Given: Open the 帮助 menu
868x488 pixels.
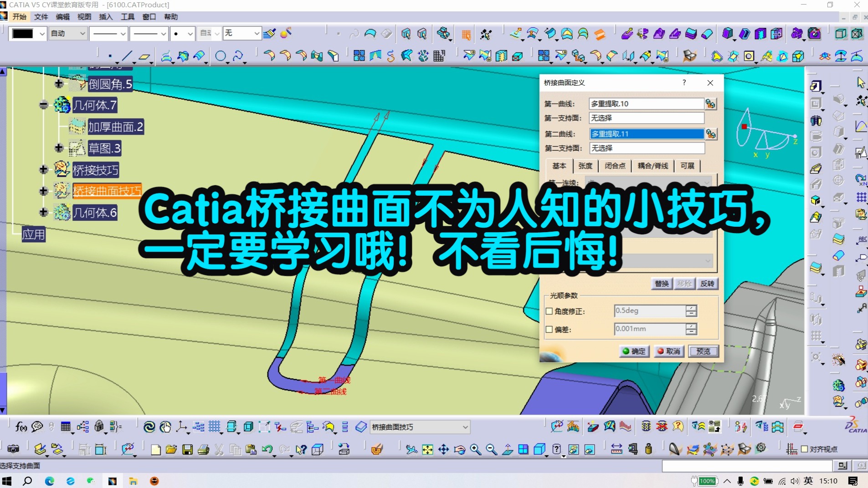Looking at the screenshot, I should [171, 17].
